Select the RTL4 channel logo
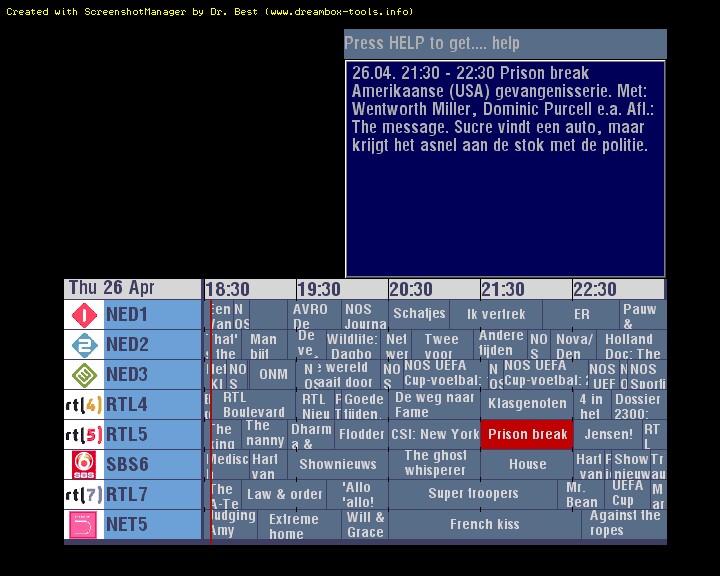This screenshot has width=720, height=576. point(84,405)
